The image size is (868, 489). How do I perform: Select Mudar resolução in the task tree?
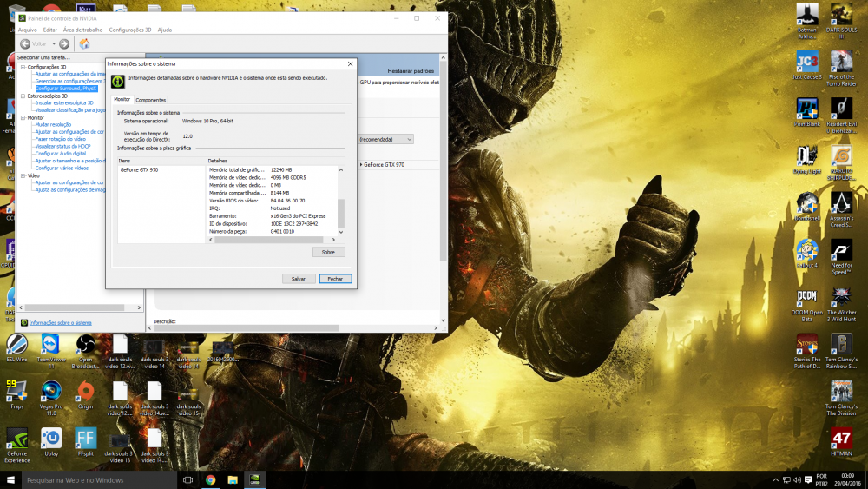[53, 124]
